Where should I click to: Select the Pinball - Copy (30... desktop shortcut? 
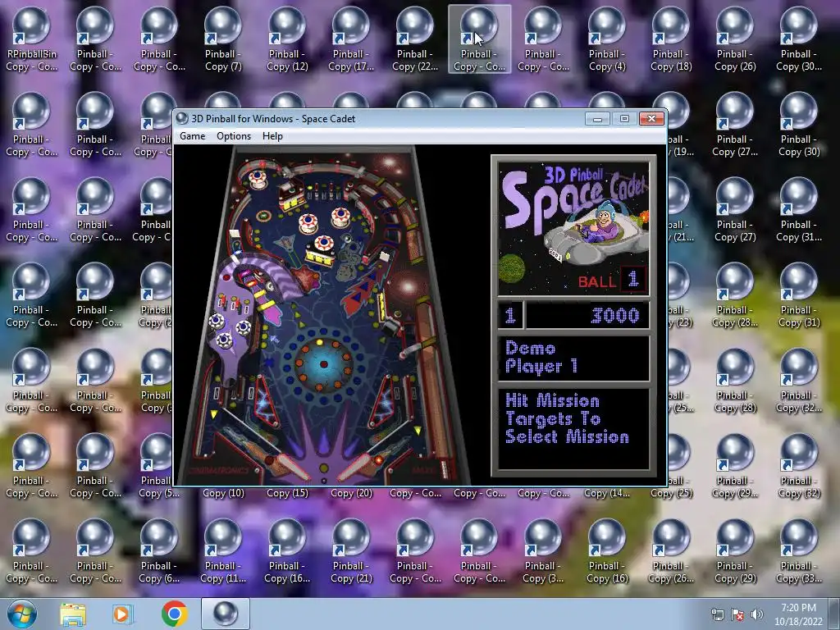(799, 40)
